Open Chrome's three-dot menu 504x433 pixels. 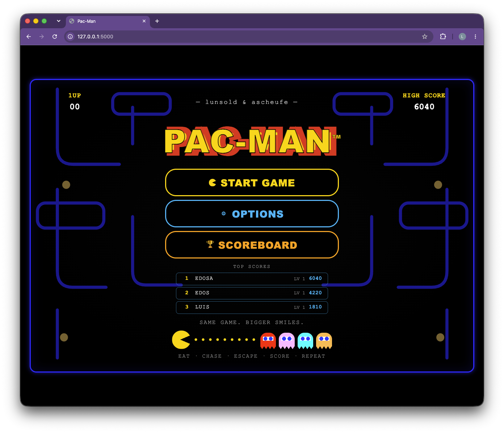pos(475,37)
